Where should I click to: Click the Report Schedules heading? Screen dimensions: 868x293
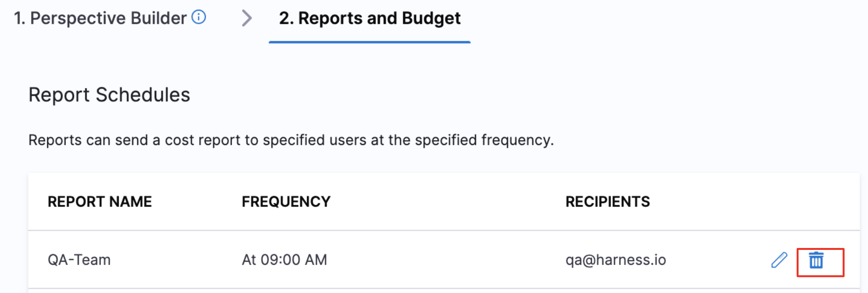click(x=109, y=95)
